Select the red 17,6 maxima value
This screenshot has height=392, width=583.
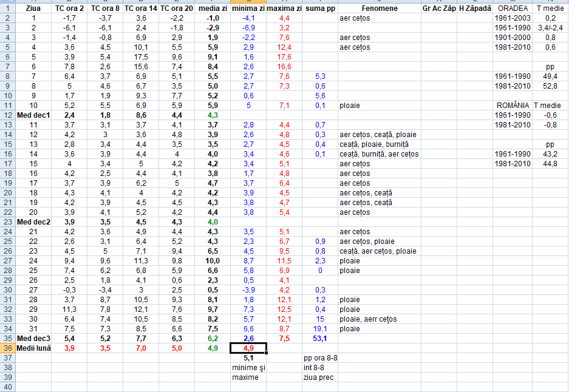(284, 57)
